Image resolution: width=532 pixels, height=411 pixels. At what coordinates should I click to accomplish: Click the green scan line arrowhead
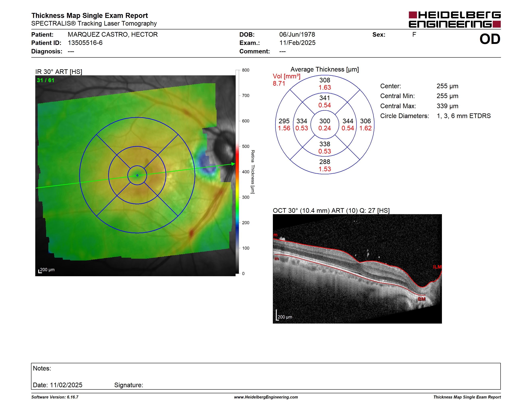[233, 164]
